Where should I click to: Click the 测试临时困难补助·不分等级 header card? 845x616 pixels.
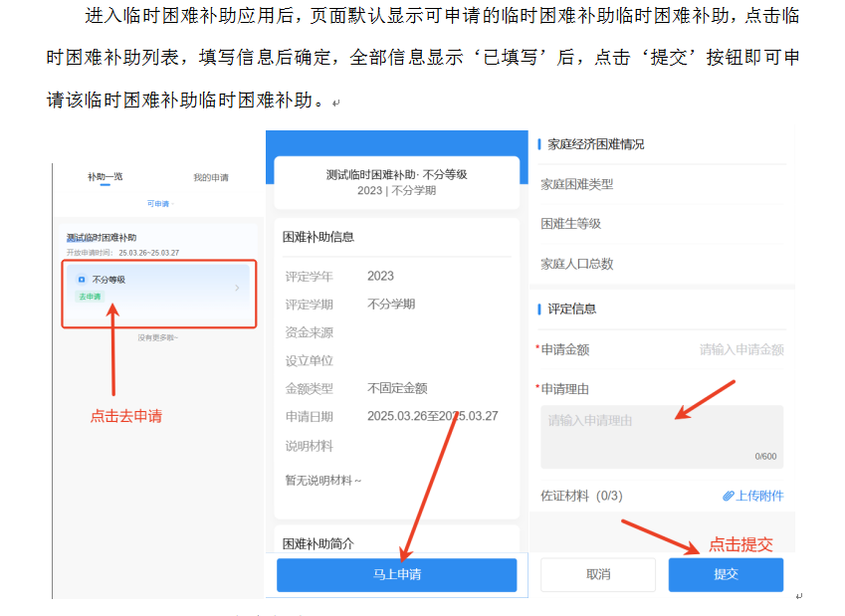(396, 182)
